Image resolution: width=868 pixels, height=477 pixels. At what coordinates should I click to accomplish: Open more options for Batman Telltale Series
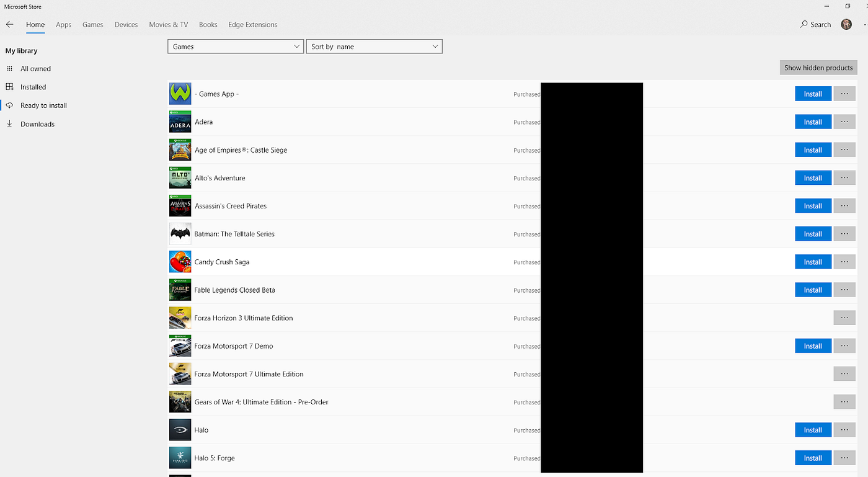844,234
